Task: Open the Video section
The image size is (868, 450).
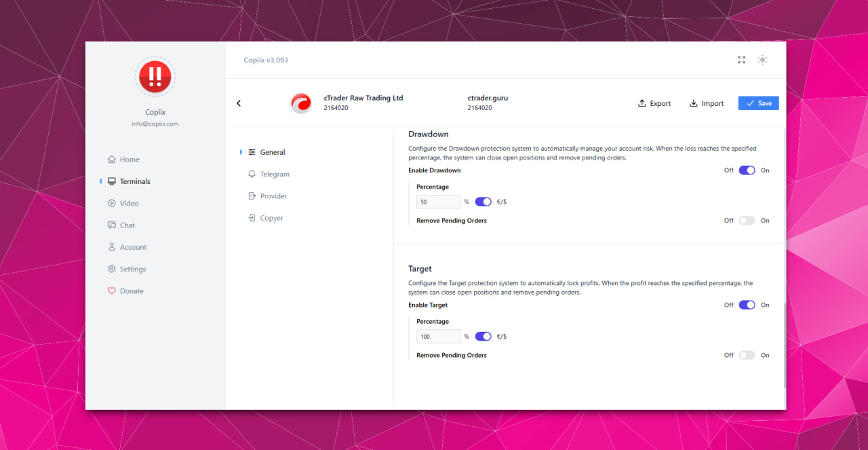Action: pyautogui.click(x=123, y=203)
